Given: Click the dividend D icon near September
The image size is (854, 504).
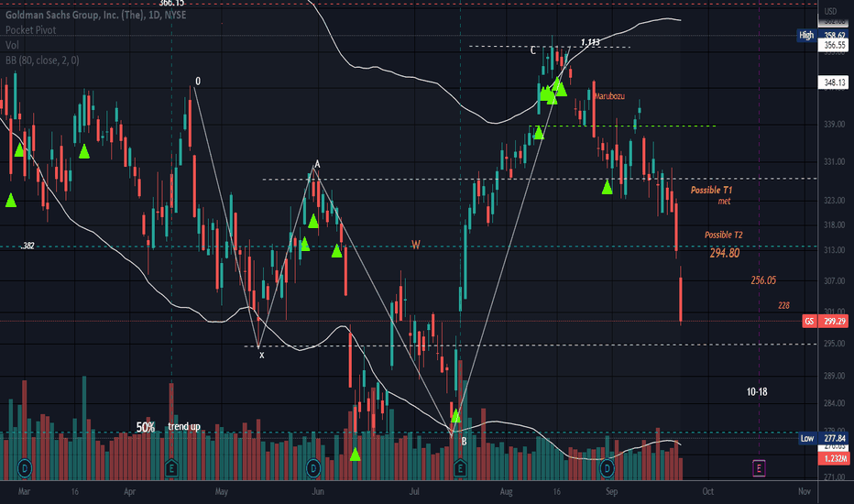Looking at the screenshot, I should tap(608, 467).
